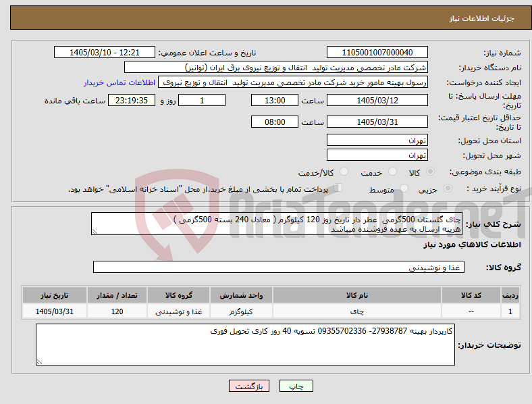Click the چاپ (print) button
Screen dimensions: 532x404
(296, 386)
